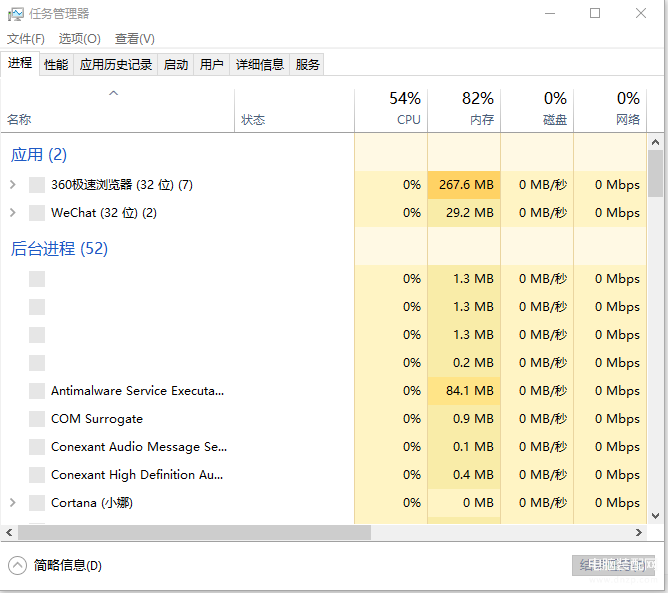
Task: Sort processes by 82% 内存 column
Action: [x=464, y=111]
